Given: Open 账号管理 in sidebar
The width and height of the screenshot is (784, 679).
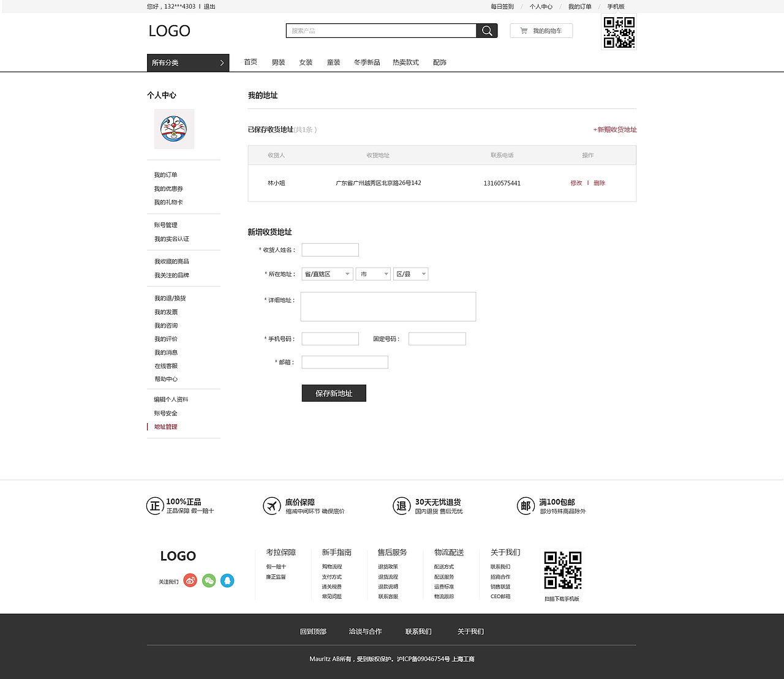Looking at the screenshot, I should point(166,225).
